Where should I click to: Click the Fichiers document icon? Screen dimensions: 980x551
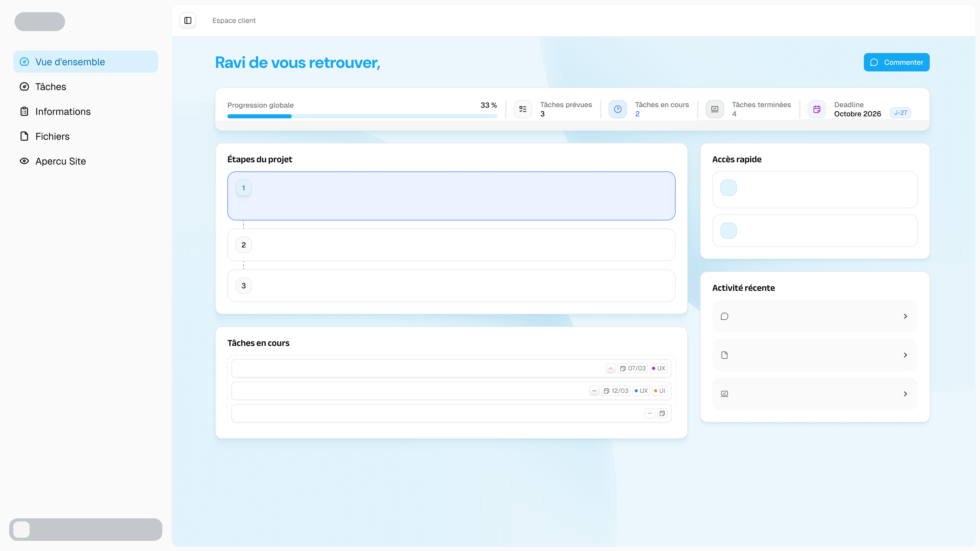[x=24, y=136]
